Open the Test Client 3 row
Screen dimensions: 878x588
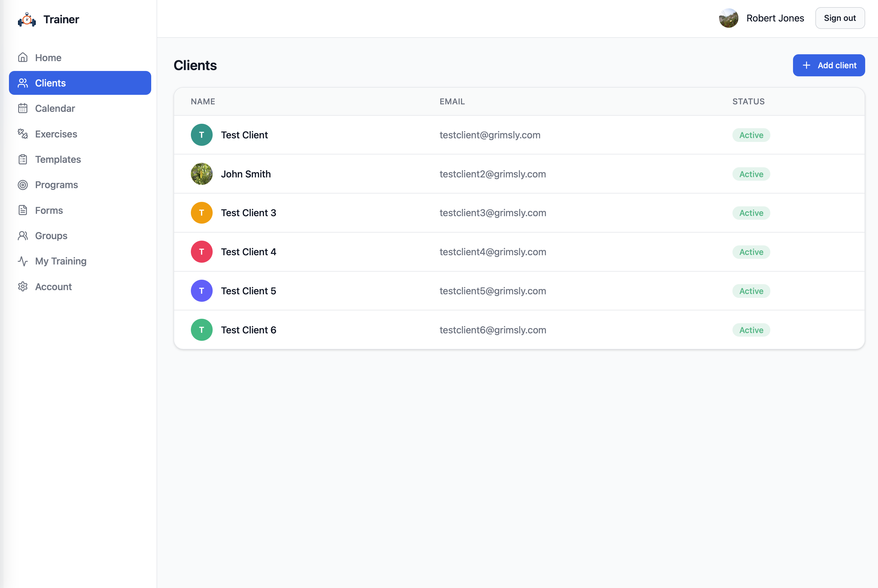519,213
